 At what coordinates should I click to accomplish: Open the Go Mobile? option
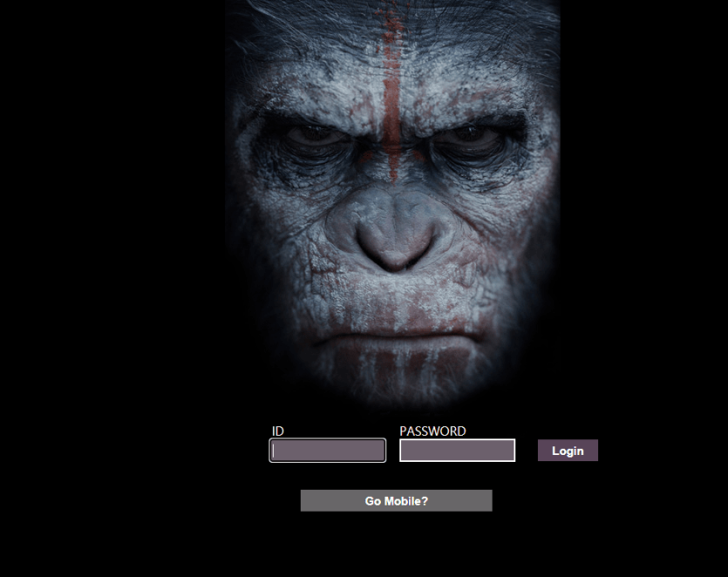coord(396,500)
